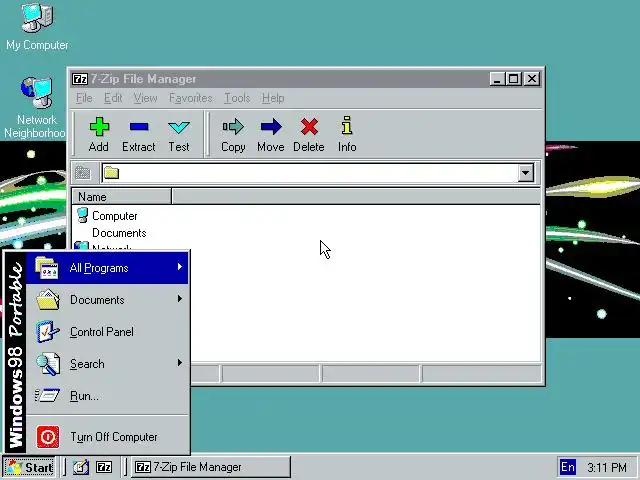Click the notepad quick launch icon
The image size is (640, 480).
click(80, 467)
